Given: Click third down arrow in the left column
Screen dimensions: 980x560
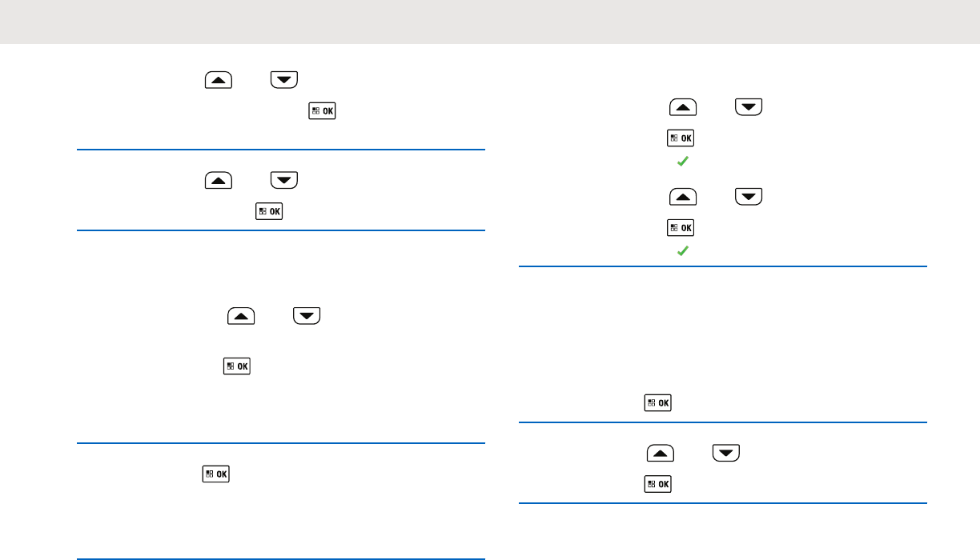Looking at the screenshot, I should click(x=307, y=315).
